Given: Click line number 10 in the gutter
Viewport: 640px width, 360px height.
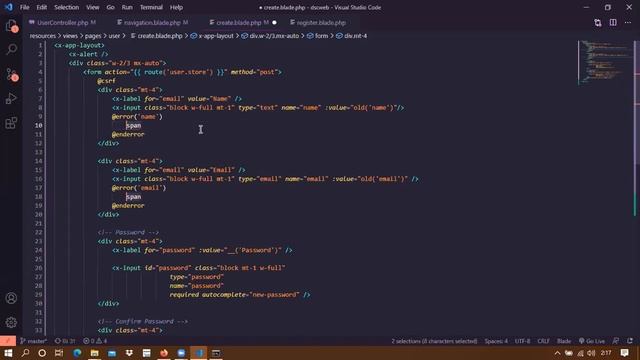Looking at the screenshot, I should point(38,125).
